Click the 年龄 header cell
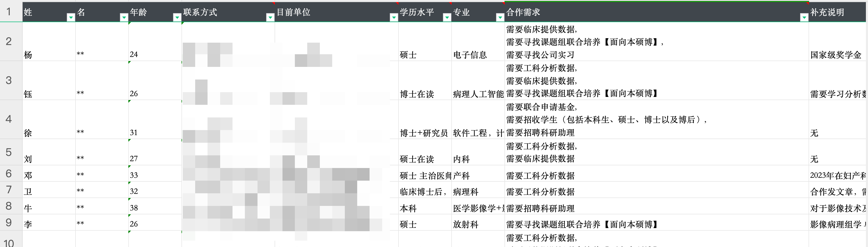Image resolution: width=868 pixels, height=247 pixels. tap(155, 12)
